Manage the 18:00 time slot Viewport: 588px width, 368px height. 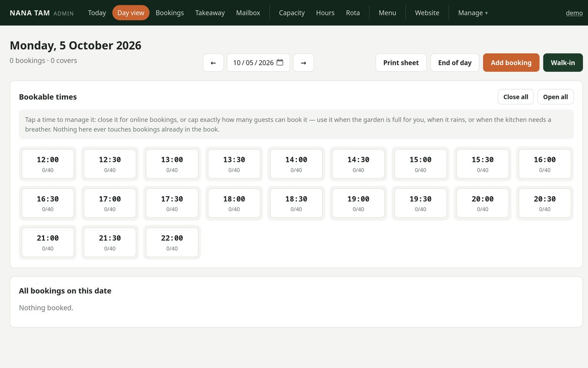coord(234,203)
